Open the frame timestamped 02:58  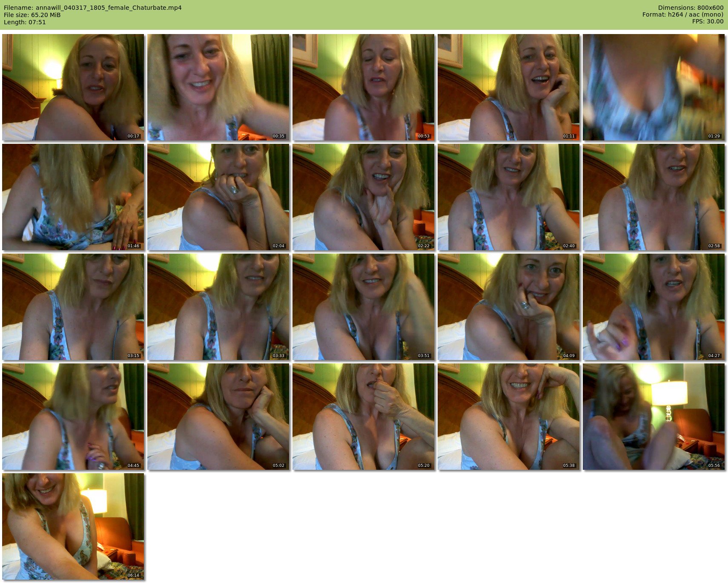(x=653, y=197)
